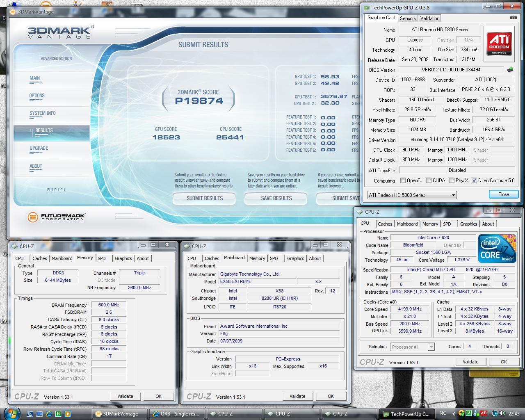Uncheck the DirectCompute 5.0 checkbox
The image size is (525, 420).
pyautogui.click(x=474, y=180)
